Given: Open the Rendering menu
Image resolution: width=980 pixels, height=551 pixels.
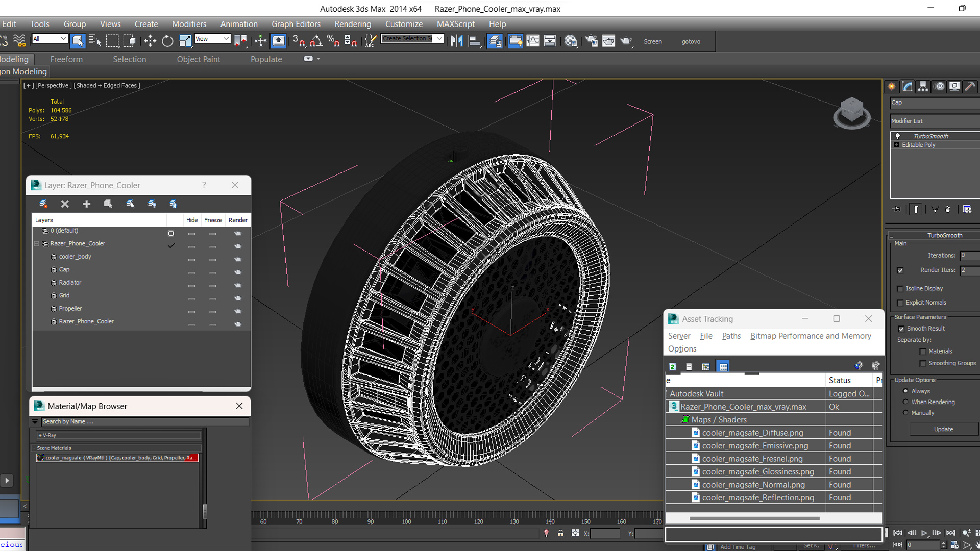Looking at the screenshot, I should (353, 24).
